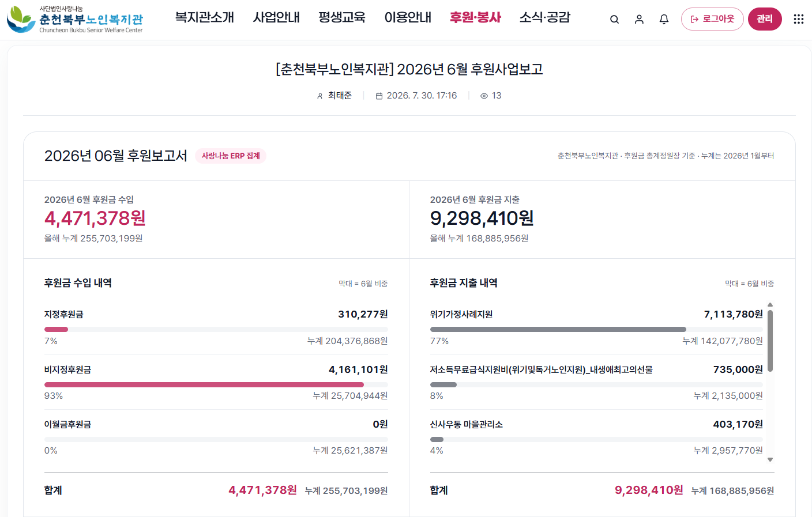Viewport: 812px width, 517px height.
Task: Open the search magnifier icon
Action: coord(614,20)
